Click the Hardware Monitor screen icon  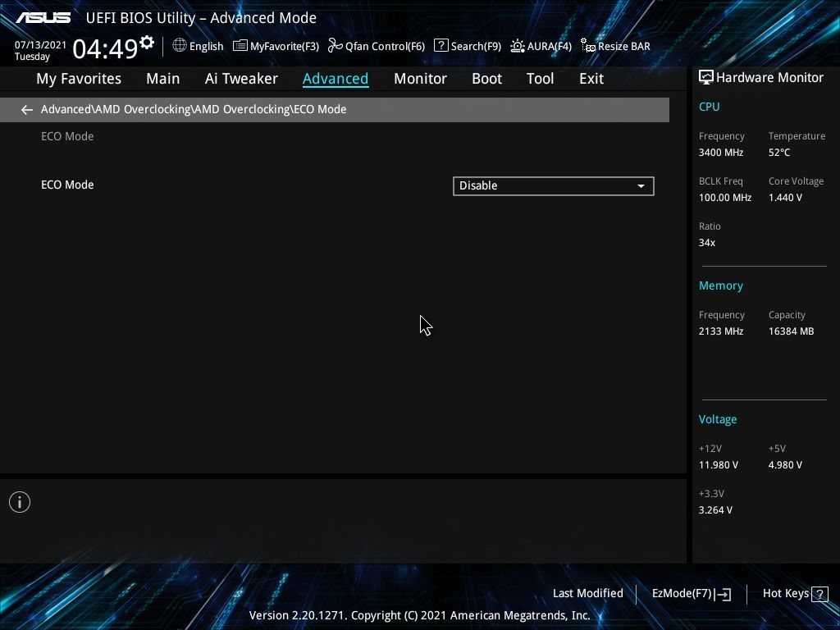click(706, 78)
